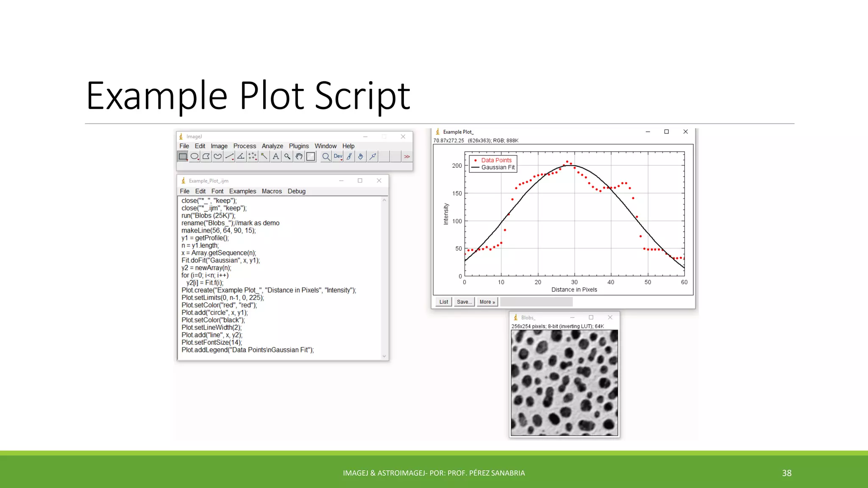The width and height of the screenshot is (868, 488).
Task: Select the Hand scrolling tool
Action: coord(299,157)
